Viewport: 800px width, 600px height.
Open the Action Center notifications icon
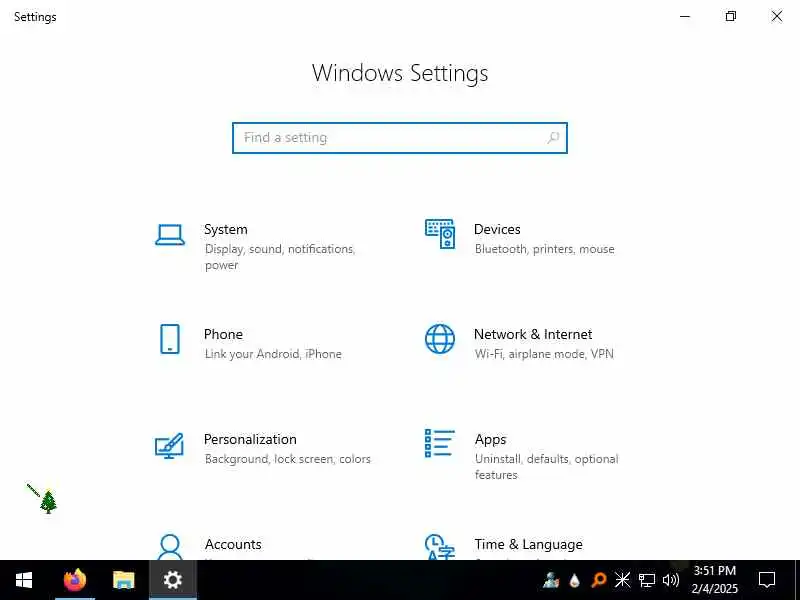767,580
